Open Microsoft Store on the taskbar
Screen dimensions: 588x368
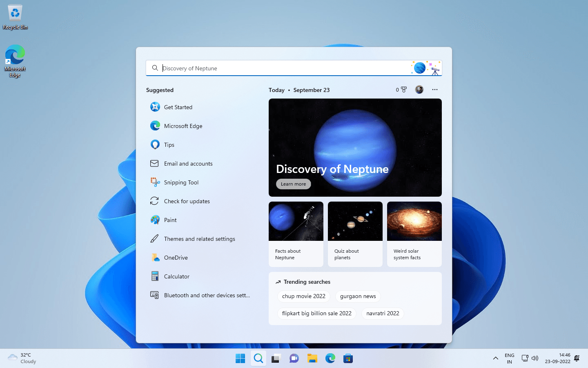(x=348, y=359)
